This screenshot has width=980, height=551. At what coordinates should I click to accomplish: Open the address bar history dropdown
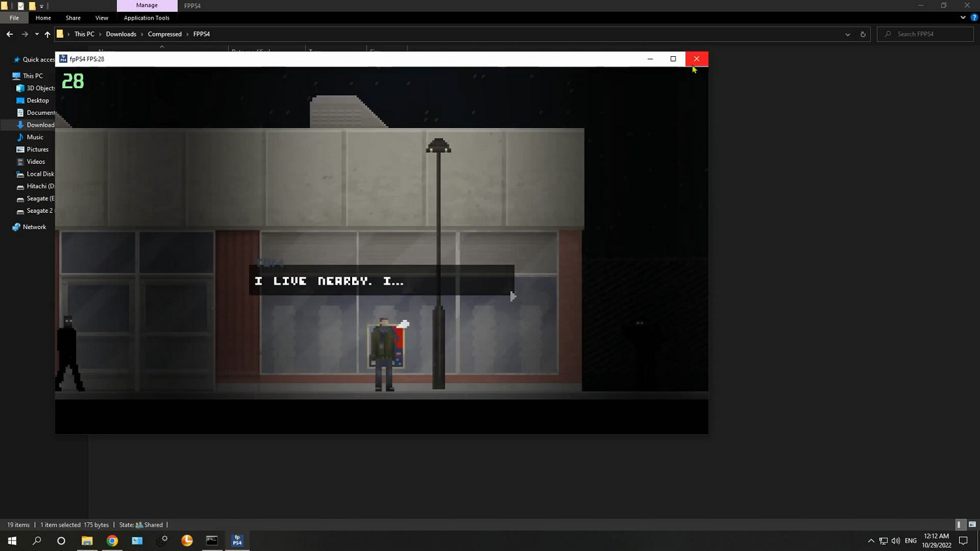(x=847, y=34)
